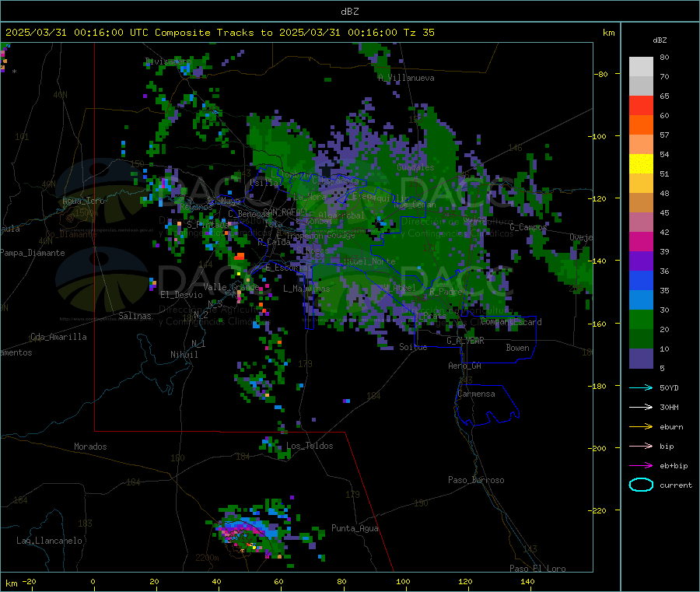Click the 'Los_Toldos' map label
Viewport: 700px width, 592px height.
(x=310, y=446)
